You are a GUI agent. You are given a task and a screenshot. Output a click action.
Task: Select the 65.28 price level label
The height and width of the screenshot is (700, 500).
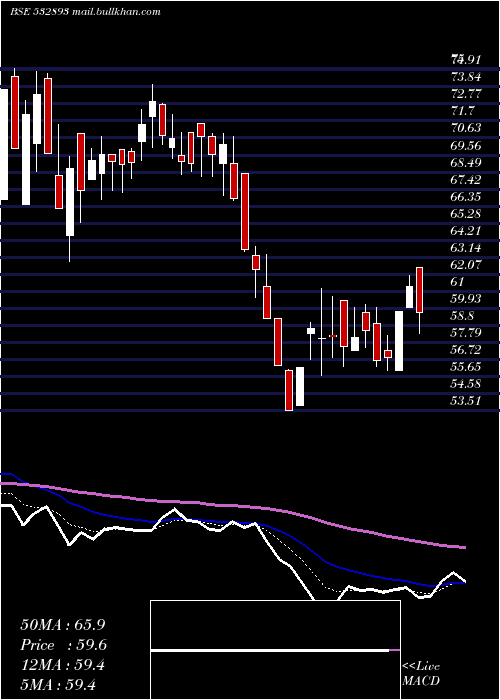click(467, 213)
